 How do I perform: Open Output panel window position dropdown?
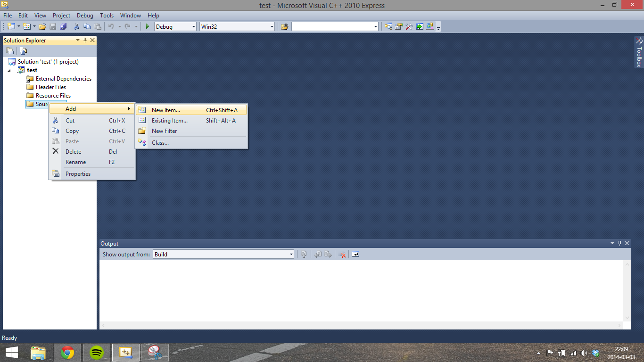[x=612, y=243]
